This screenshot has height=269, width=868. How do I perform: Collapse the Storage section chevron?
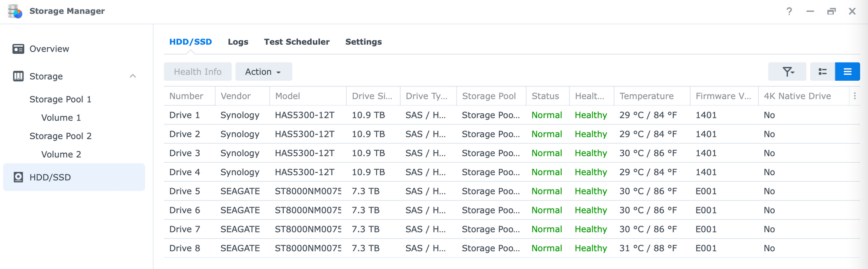pyautogui.click(x=133, y=76)
